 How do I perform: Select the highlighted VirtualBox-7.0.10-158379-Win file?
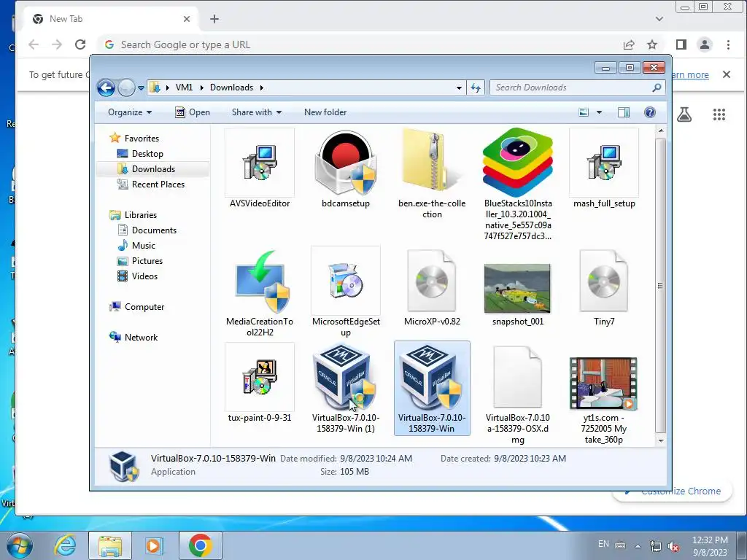point(432,389)
